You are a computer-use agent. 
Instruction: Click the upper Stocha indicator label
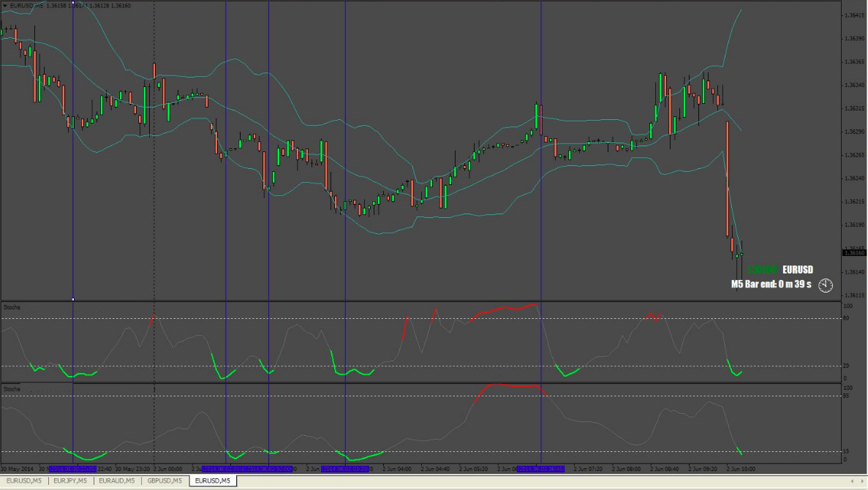12,307
